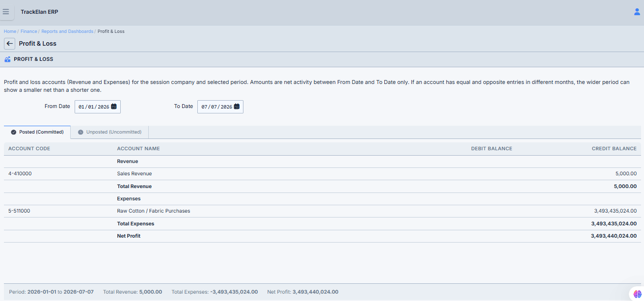Click the Profit & Loss chart icon

[x=7, y=59]
